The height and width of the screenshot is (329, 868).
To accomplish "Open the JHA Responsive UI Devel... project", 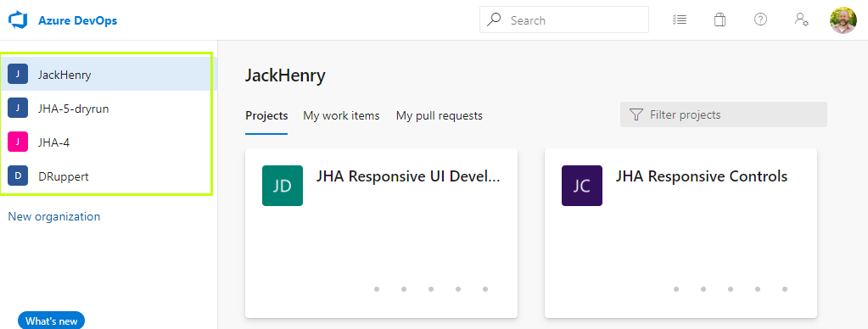I will (x=408, y=176).
